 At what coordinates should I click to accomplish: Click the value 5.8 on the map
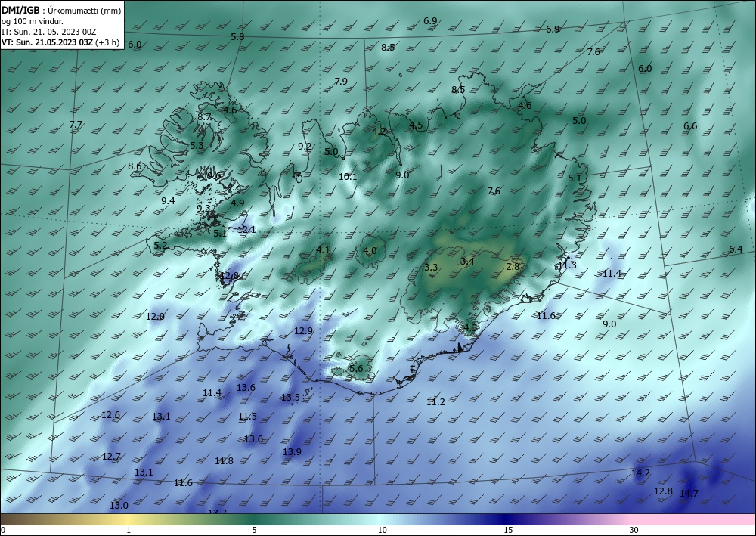point(237,36)
